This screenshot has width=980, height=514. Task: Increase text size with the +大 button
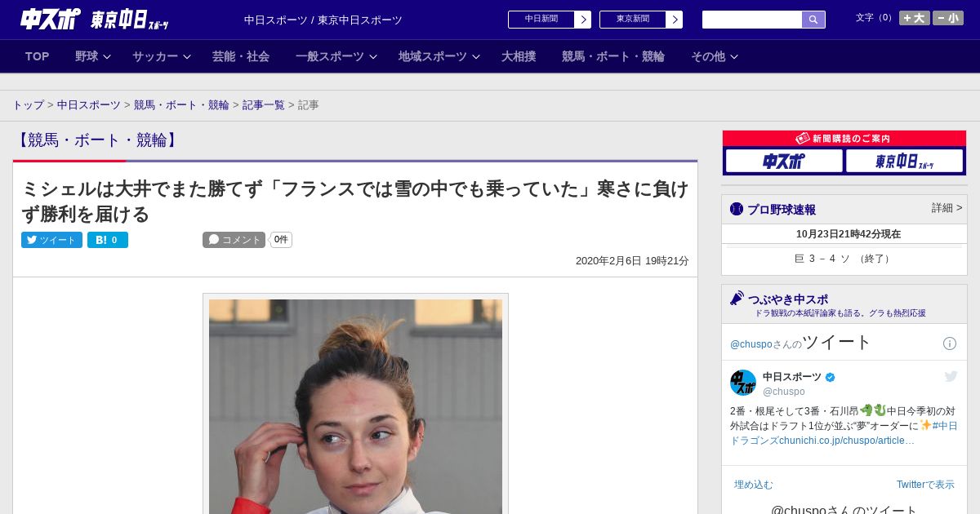click(x=914, y=18)
